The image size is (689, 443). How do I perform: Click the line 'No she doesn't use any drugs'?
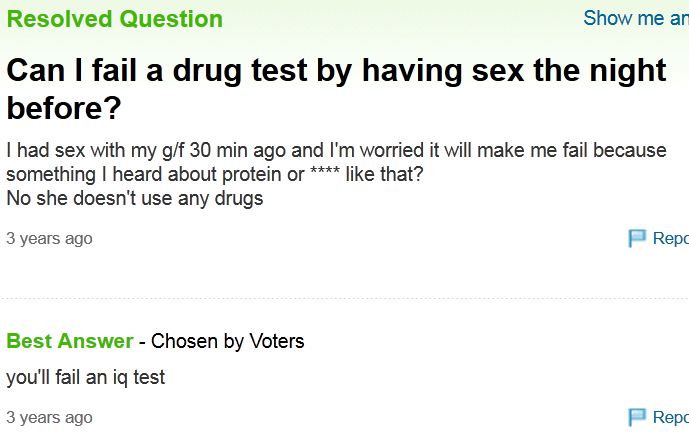tap(135, 198)
